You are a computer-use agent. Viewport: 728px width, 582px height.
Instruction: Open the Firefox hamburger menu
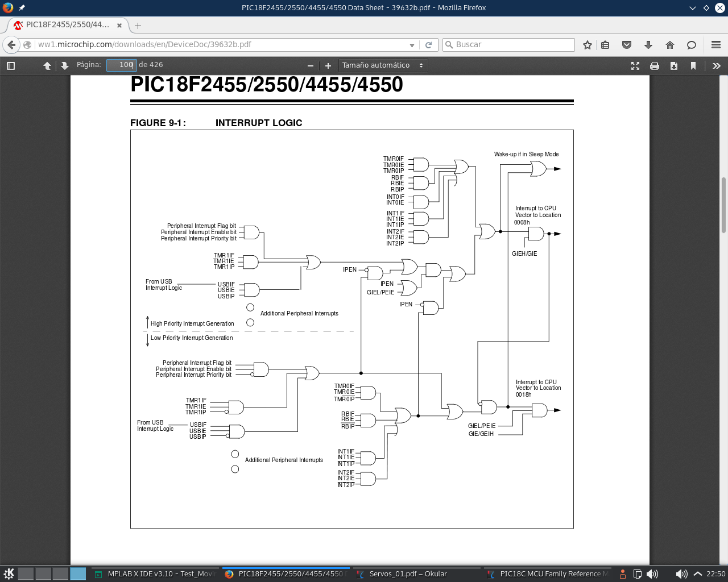[x=716, y=45]
